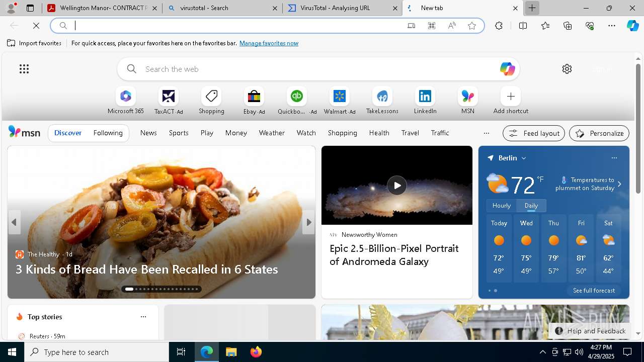
Task: Go to next carousel story
Action: click(309, 222)
